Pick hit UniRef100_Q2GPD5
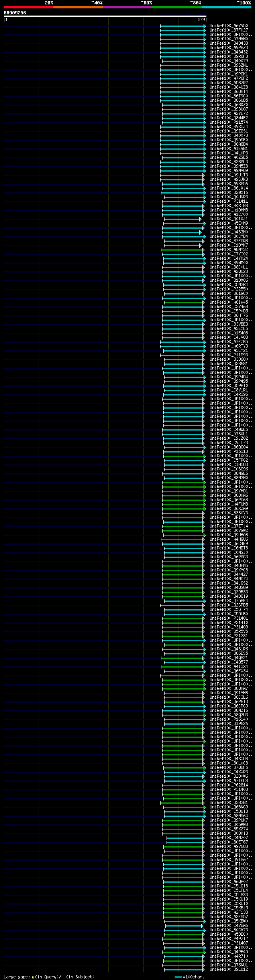This screenshot has height=980, width=255. 229,605
